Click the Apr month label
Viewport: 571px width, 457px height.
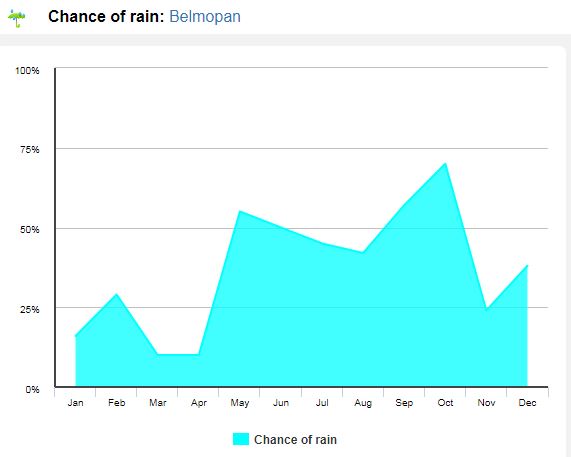pyautogui.click(x=199, y=403)
